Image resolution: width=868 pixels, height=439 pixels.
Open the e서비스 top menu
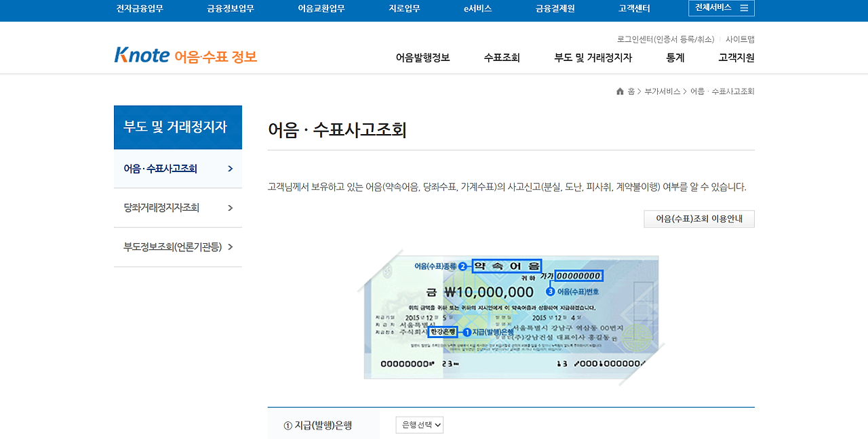(x=478, y=9)
